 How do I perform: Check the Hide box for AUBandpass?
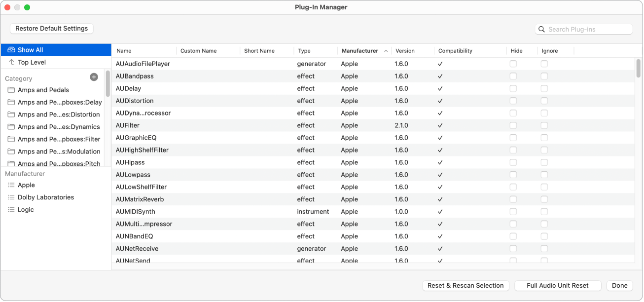[x=513, y=76]
